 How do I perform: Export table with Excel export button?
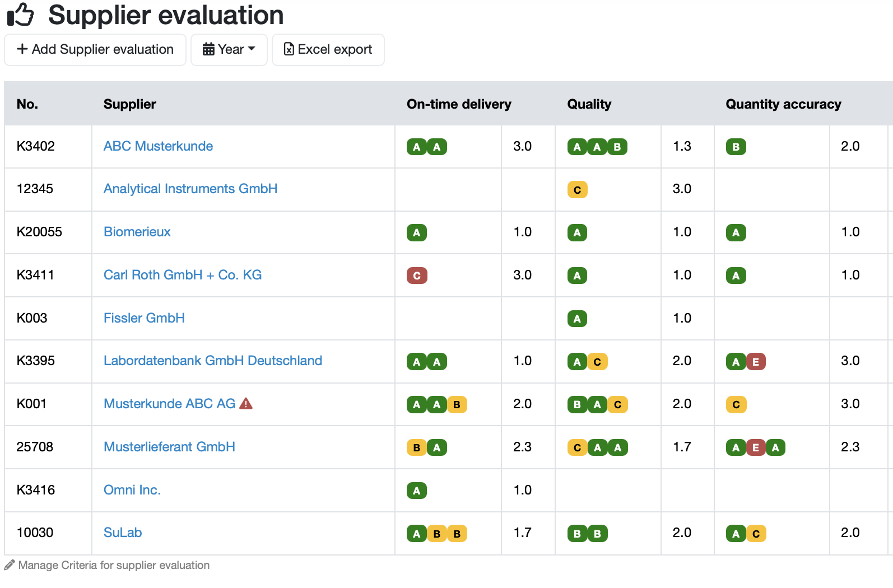click(x=328, y=50)
